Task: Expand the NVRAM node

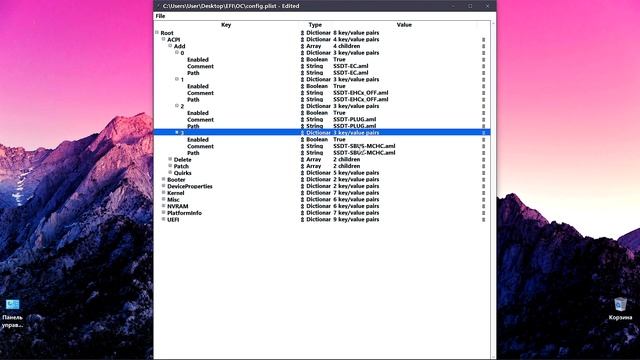Action: click(163, 206)
